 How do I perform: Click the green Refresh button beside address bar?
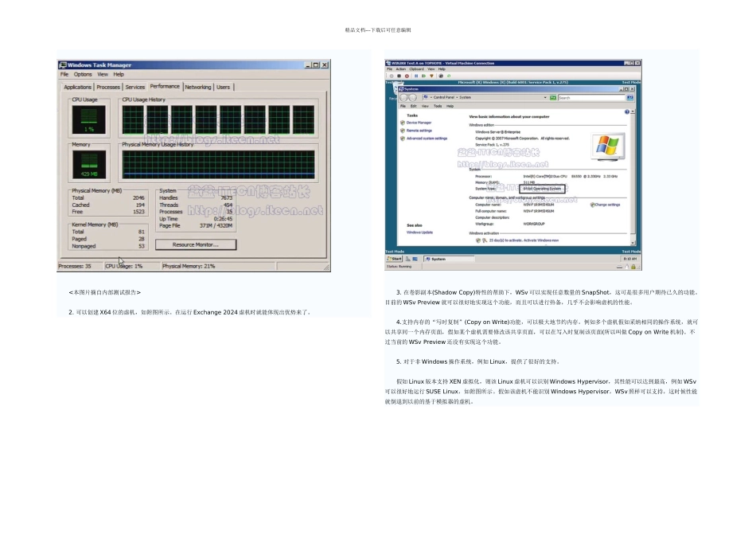(x=553, y=97)
